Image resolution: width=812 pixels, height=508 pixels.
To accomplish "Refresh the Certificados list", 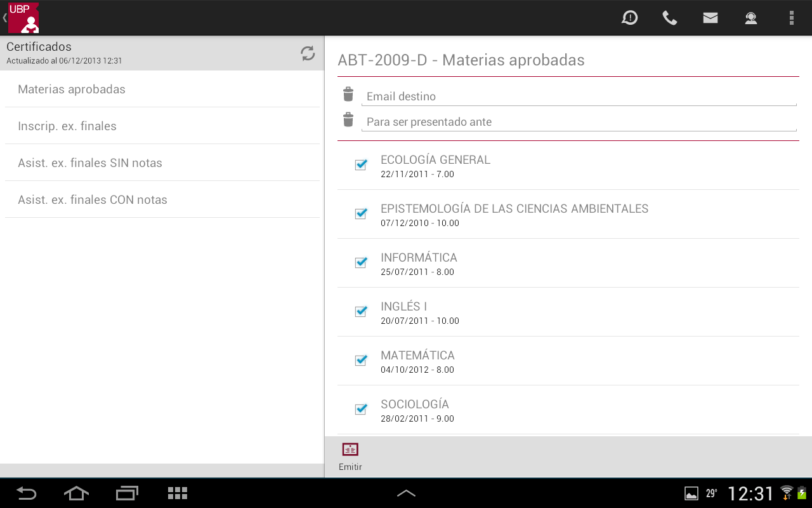I will pos(308,53).
